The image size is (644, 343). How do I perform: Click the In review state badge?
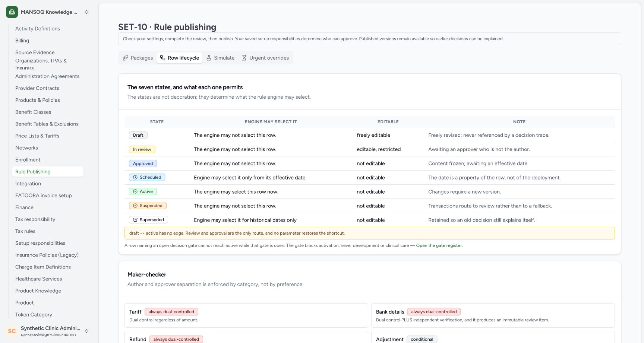click(x=142, y=149)
